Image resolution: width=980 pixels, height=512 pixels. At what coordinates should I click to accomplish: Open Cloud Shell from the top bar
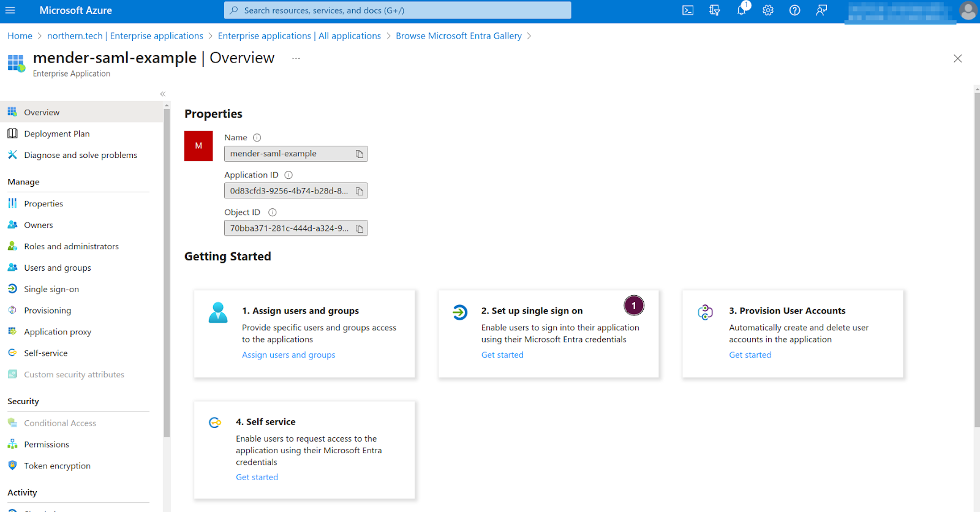click(x=688, y=10)
